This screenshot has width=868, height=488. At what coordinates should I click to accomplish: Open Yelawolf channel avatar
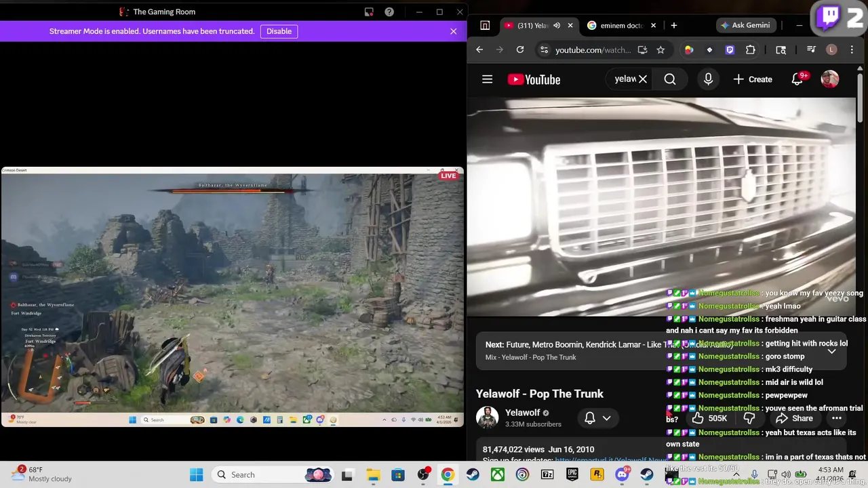487,418
